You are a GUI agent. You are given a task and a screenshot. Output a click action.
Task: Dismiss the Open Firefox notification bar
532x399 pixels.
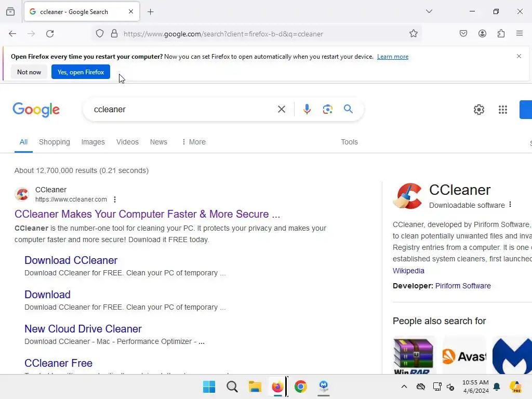click(519, 56)
